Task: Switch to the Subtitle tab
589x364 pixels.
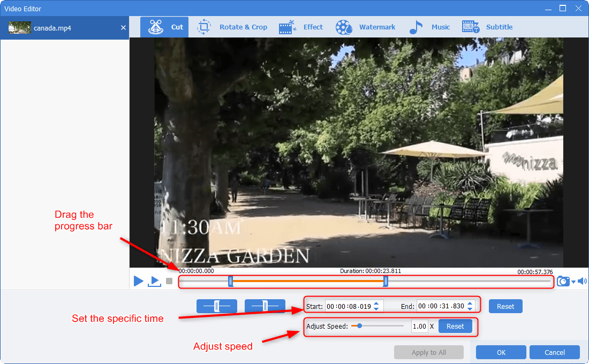Action: pos(487,27)
